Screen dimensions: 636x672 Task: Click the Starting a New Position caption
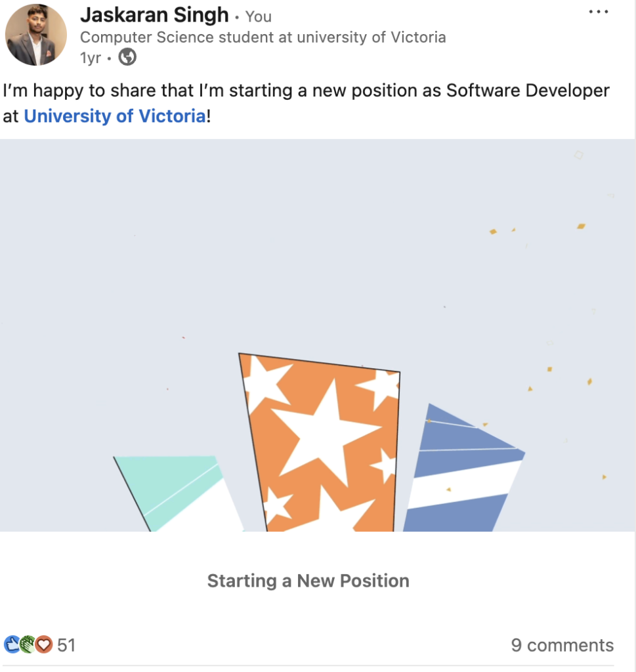(308, 581)
